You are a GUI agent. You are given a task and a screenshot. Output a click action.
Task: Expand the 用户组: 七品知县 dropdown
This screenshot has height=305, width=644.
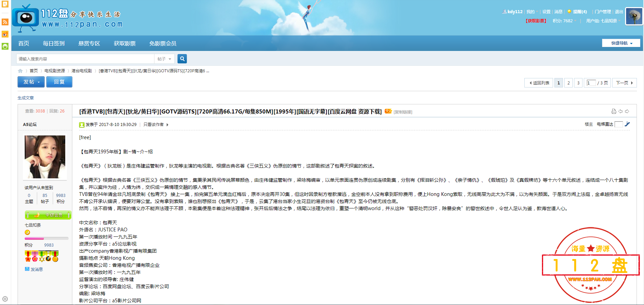[603, 21]
